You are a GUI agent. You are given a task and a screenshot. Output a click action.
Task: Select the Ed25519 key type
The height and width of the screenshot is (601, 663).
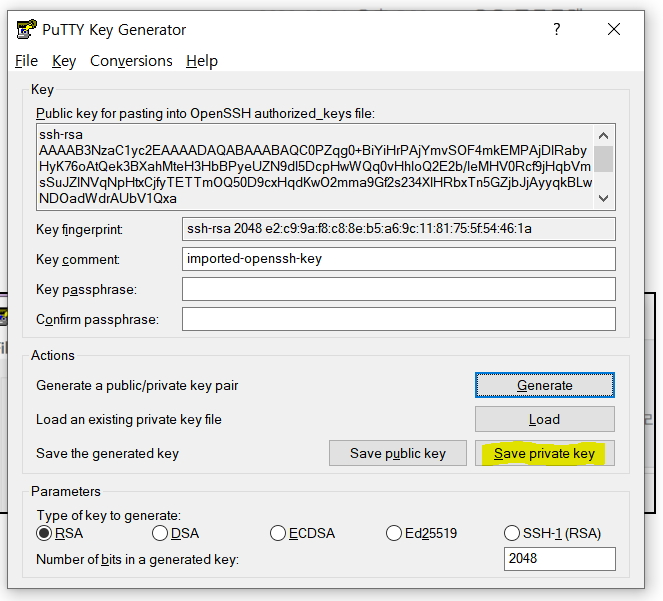tap(421, 533)
